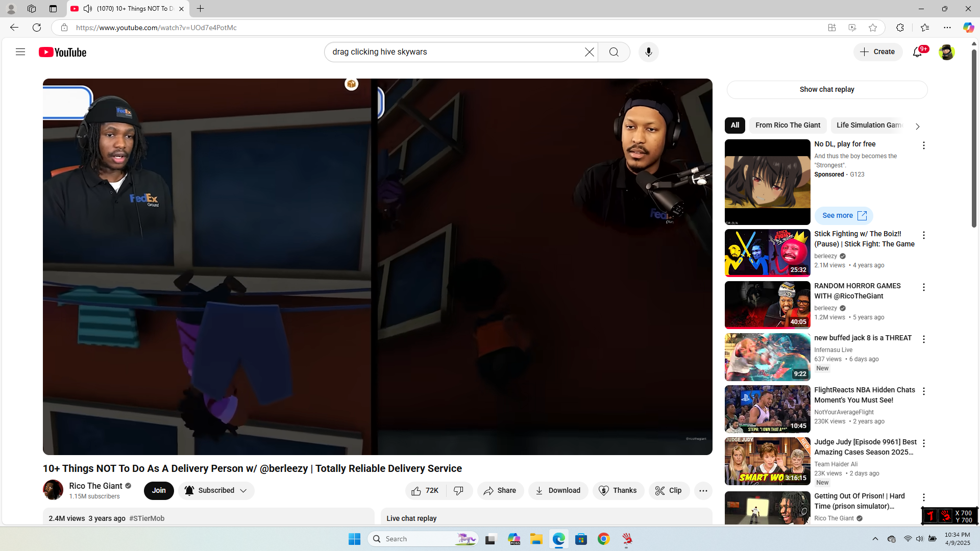Open the #STierMob hashtag link
This screenshot has width=980, height=551.
pos(147,518)
